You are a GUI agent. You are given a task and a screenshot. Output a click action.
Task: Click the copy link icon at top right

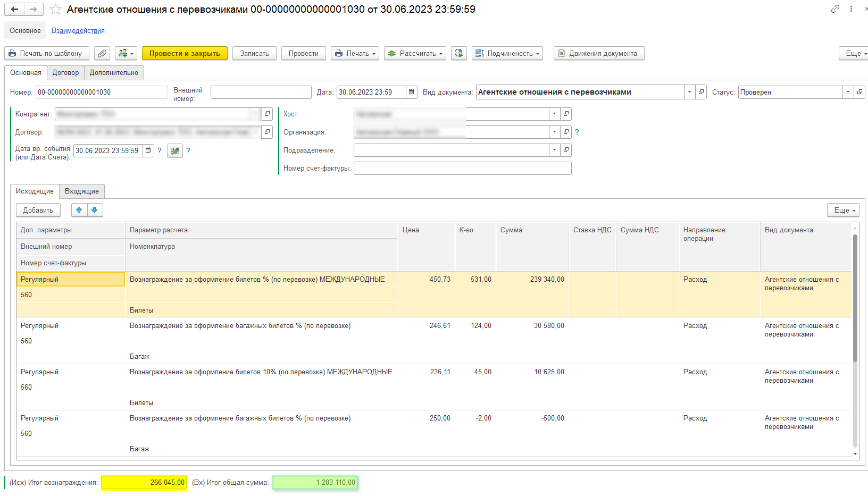pos(835,9)
